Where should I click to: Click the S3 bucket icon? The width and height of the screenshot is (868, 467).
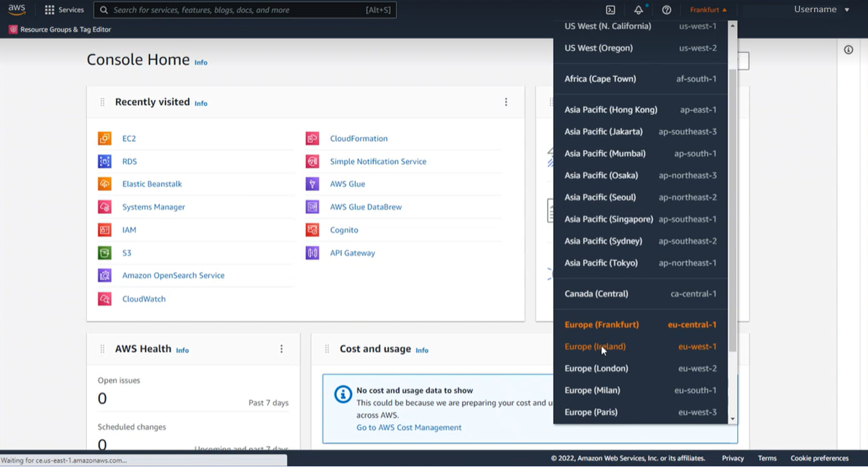point(105,253)
